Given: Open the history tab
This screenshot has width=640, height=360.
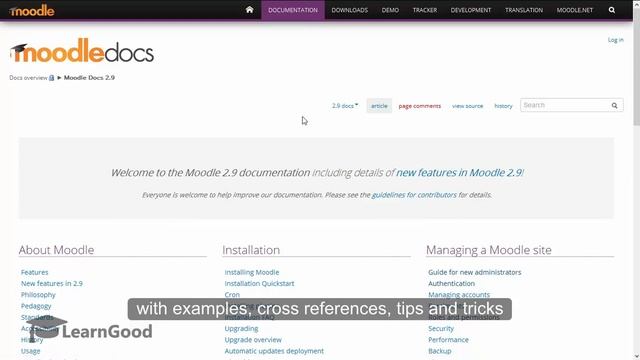Looking at the screenshot, I should pos(503,106).
